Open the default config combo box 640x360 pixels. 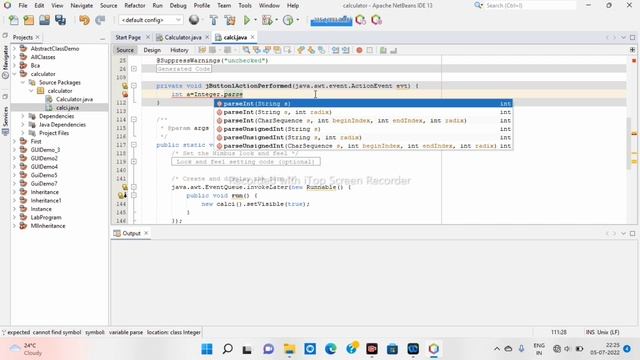[151, 20]
